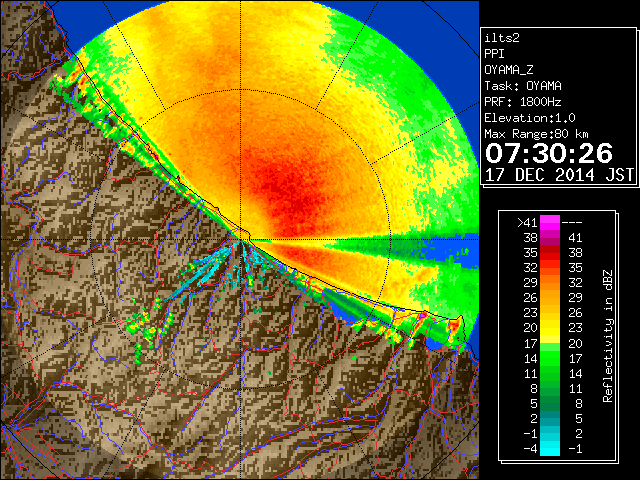The image size is (640, 480).
Task: Click the 'OYAMA_Z' product label
Action: point(509,70)
